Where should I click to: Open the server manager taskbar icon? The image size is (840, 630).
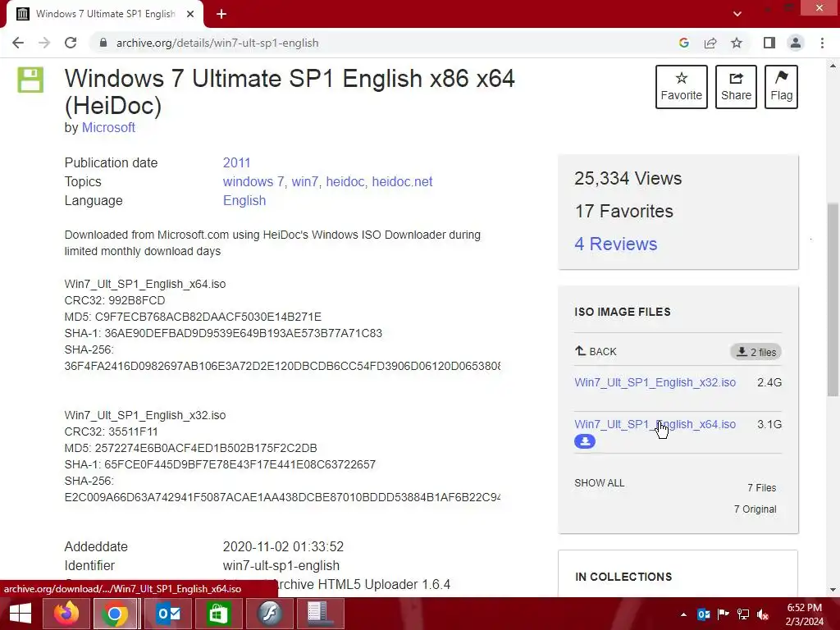pyautogui.click(x=321, y=614)
